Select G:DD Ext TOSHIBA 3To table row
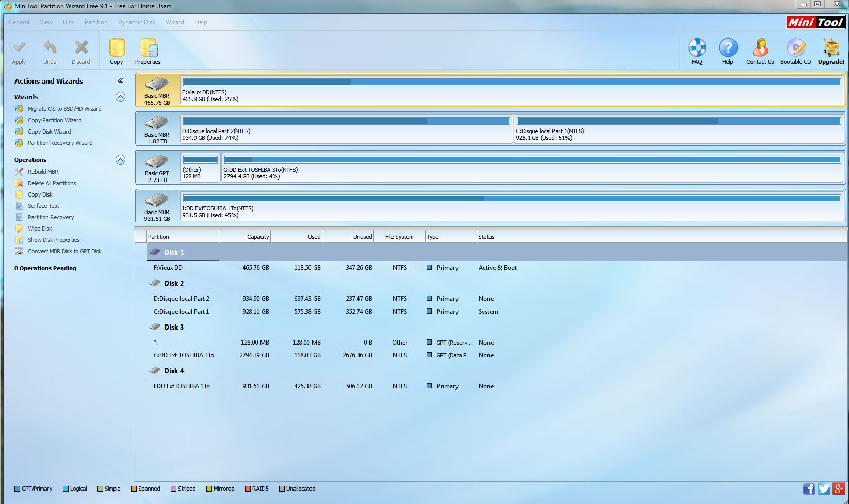Viewport: 849px width, 504px height. tap(497, 355)
